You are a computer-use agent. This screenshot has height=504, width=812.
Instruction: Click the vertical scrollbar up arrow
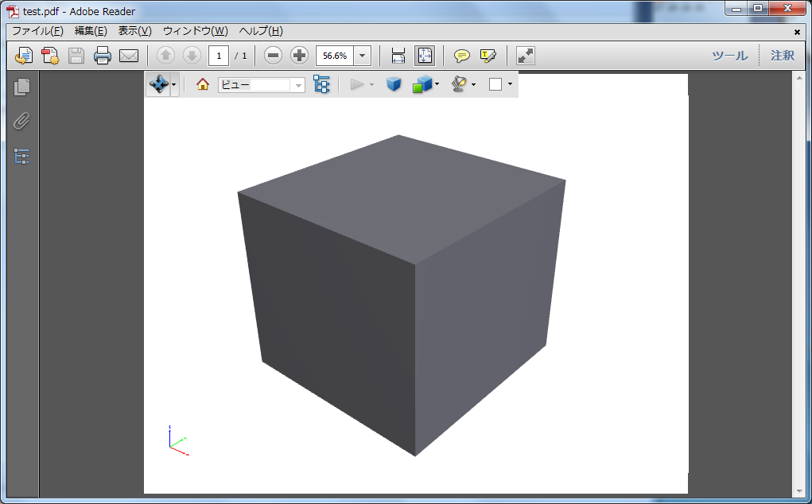click(799, 79)
